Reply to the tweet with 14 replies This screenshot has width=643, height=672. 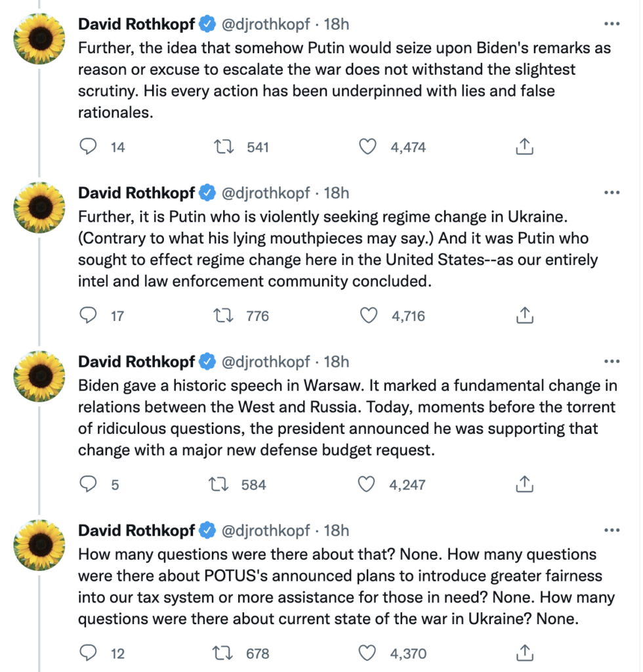click(89, 147)
